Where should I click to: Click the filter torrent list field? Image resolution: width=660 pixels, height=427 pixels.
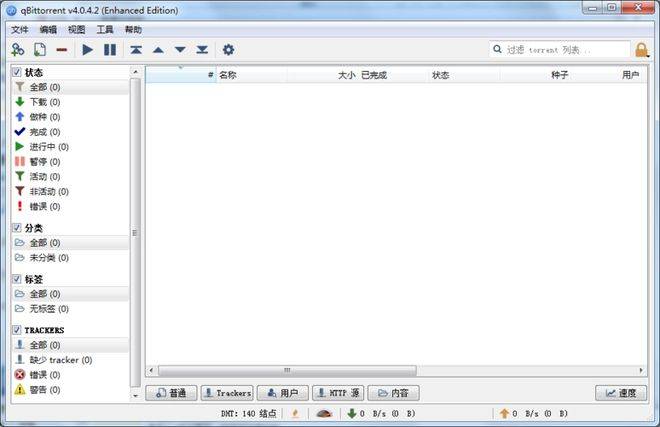point(560,50)
